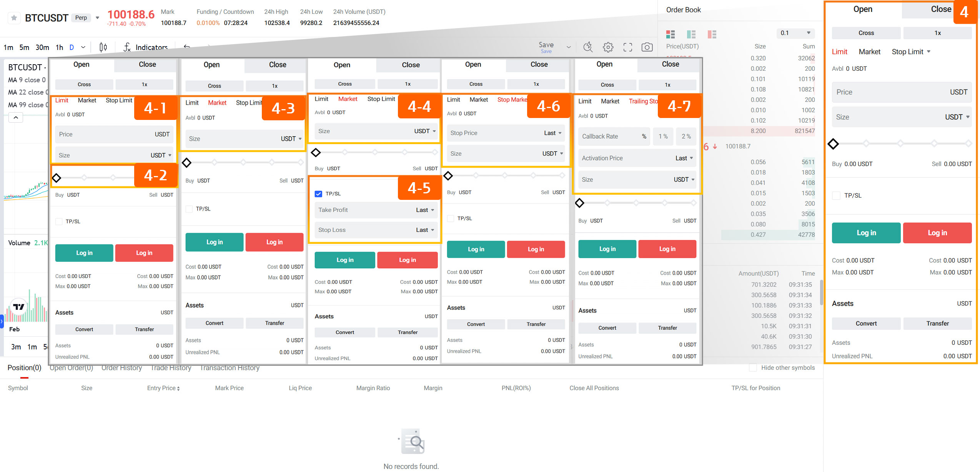This screenshot has height=472, width=980.
Task: Expand the 0.1 order book grouping dropdown
Action: (795, 33)
